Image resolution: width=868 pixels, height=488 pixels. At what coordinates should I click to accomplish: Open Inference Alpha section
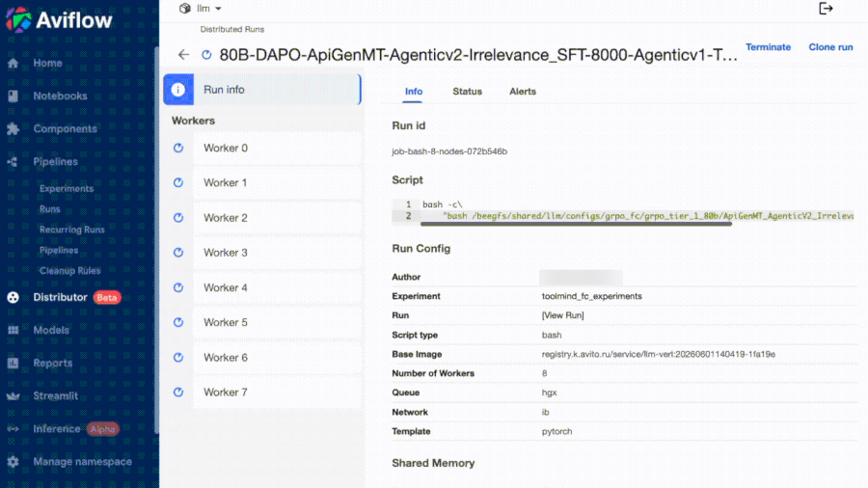coord(76,429)
